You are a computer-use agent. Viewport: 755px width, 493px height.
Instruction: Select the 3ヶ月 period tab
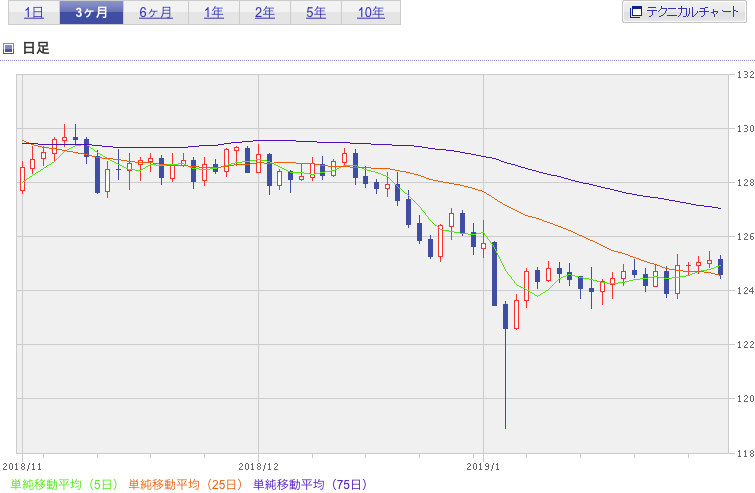91,13
